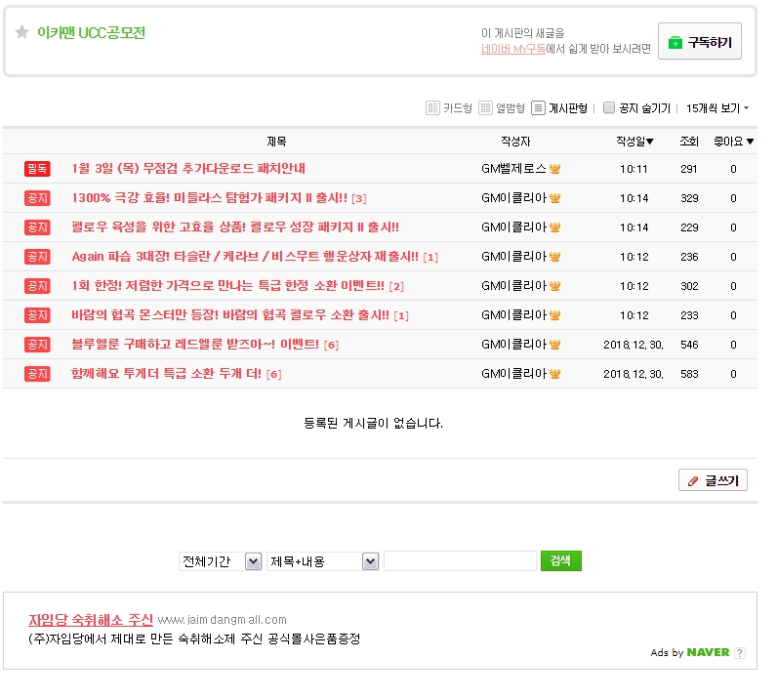The image size is (777, 700).
Task: Click the favorite star next to 이카맨 UCC공모전
Action: tap(21, 32)
